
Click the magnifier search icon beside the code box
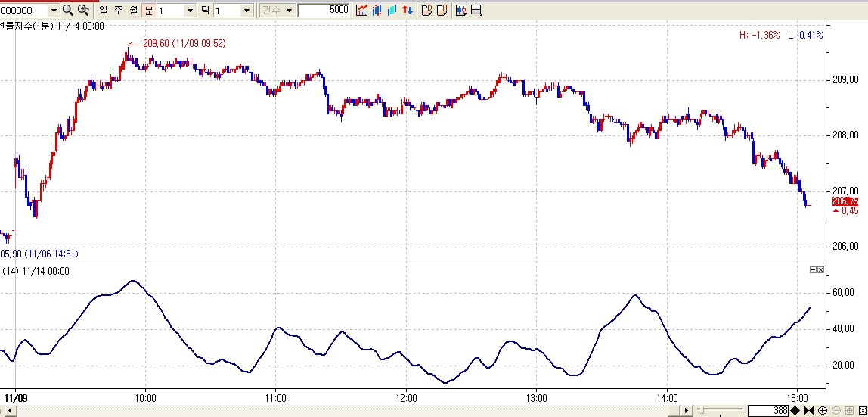pos(68,10)
